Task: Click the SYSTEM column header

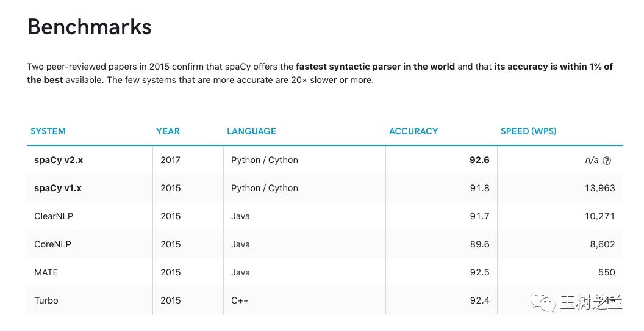Action: [48, 131]
